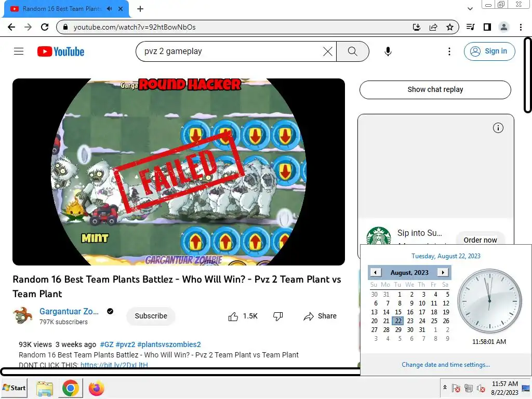Close the Random 16 Best Team tab
The height and width of the screenshot is (399, 532).
[121, 9]
